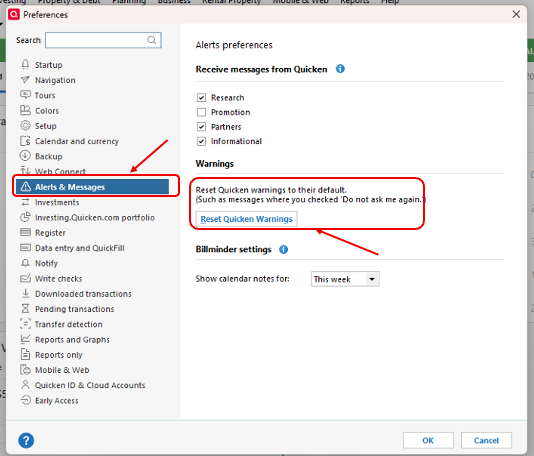Open Backup preferences
534x456 pixels.
pos(49,156)
